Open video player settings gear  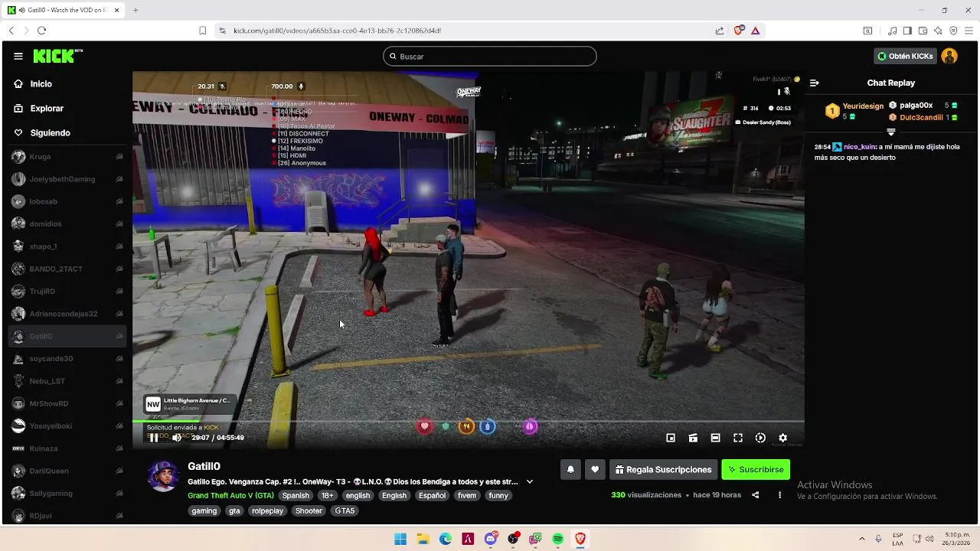pos(782,438)
